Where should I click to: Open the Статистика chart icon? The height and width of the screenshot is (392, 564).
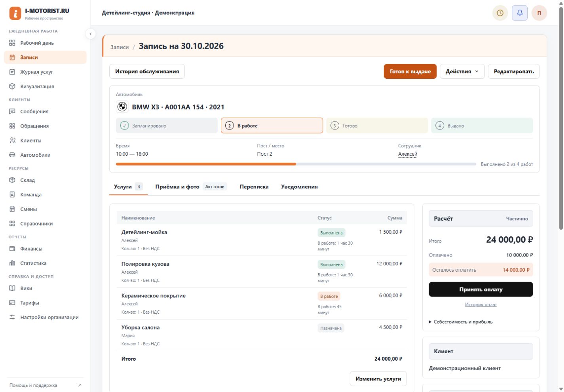click(x=12, y=263)
